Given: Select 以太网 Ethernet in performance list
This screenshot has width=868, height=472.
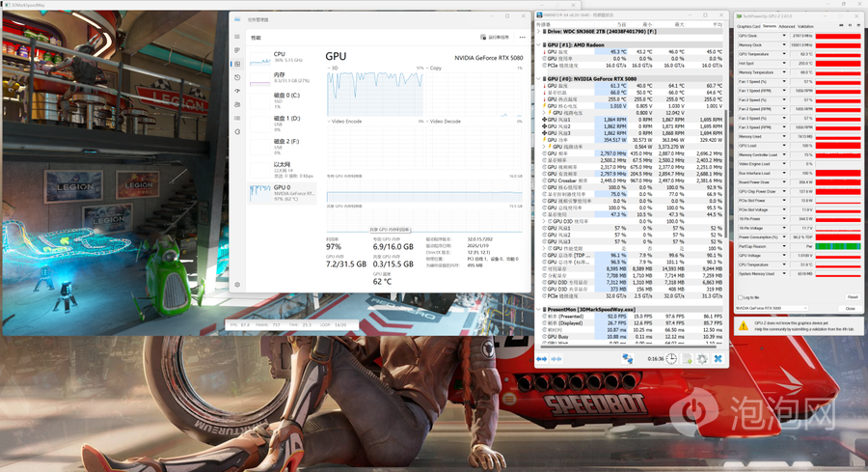Looking at the screenshot, I should (x=283, y=170).
